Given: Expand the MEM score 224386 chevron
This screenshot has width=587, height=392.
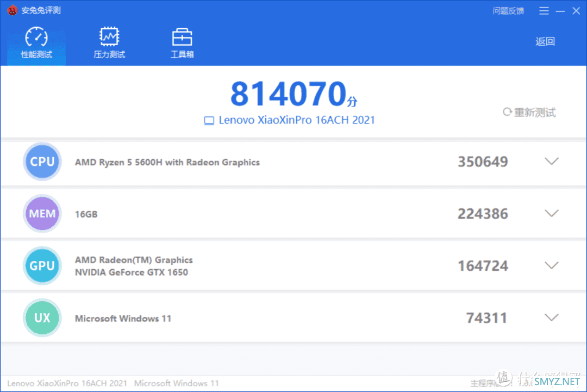Looking at the screenshot, I should (x=552, y=214).
